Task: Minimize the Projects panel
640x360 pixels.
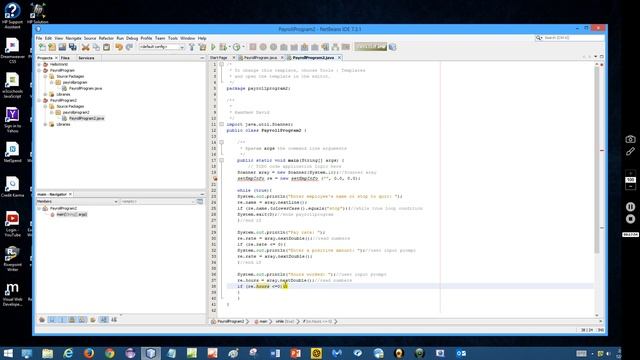Action: (202, 58)
